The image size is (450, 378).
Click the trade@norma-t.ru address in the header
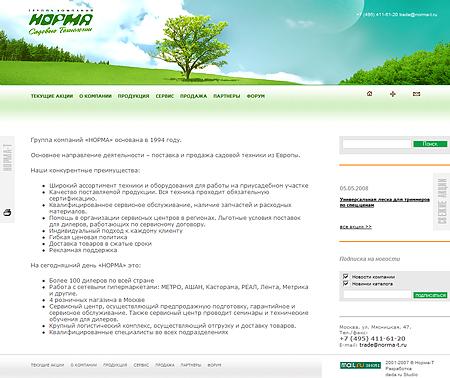point(418,15)
